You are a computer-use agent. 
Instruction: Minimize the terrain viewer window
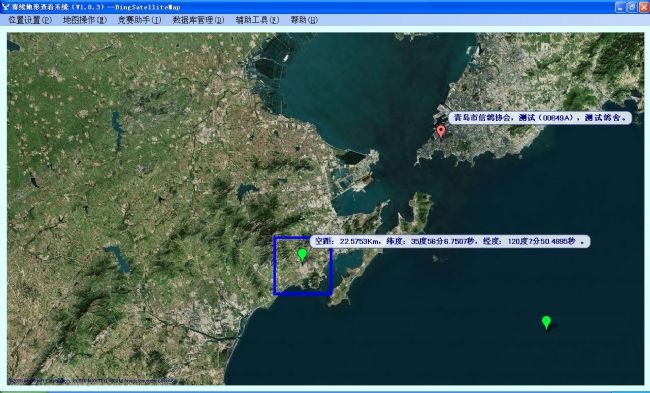click(620, 7)
